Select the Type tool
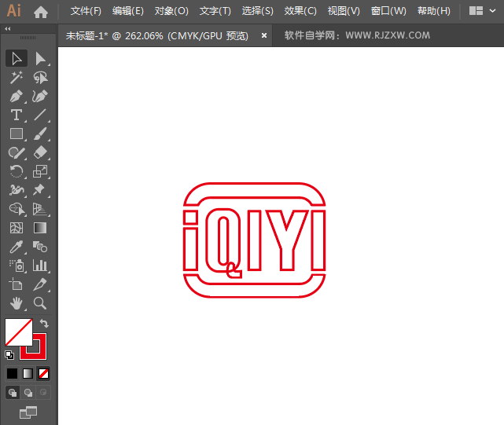 pos(17,115)
